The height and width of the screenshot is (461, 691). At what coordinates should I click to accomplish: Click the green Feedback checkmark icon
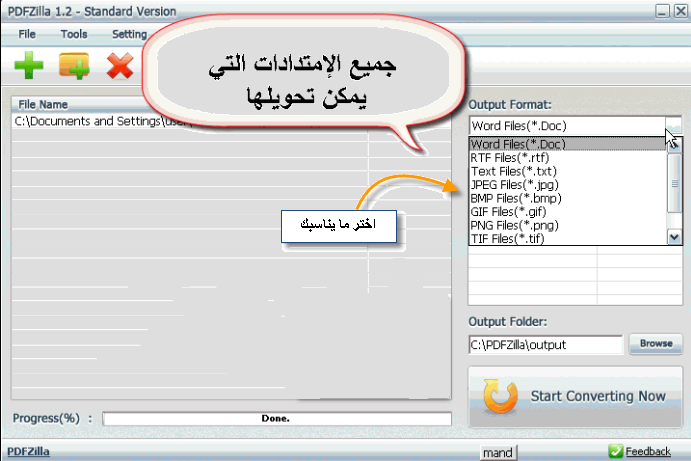click(x=615, y=451)
